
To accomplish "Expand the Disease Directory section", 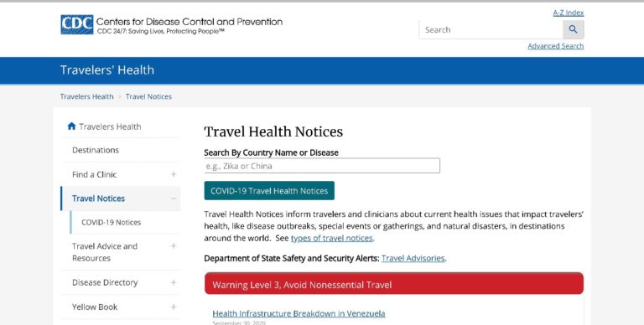I will click(x=174, y=283).
